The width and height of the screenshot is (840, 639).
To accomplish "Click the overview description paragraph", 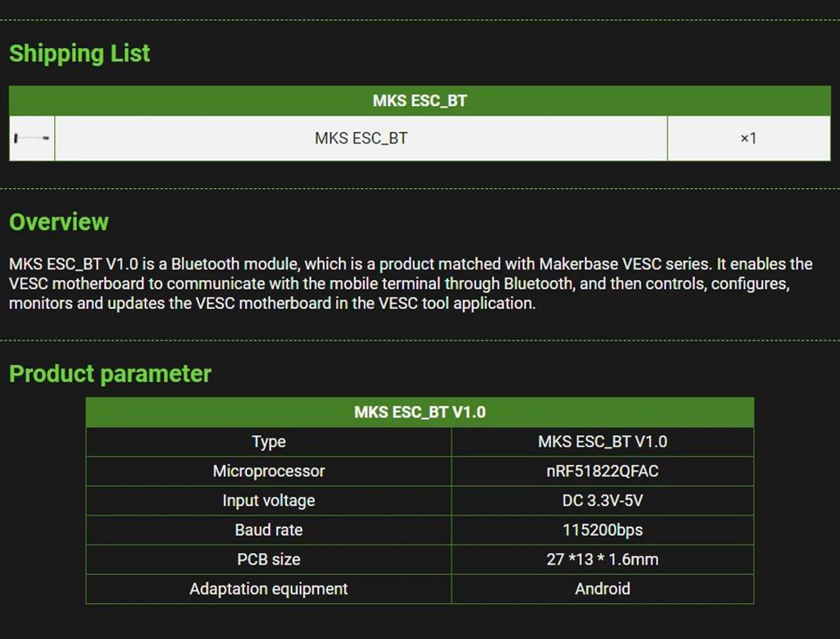I will click(x=410, y=284).
